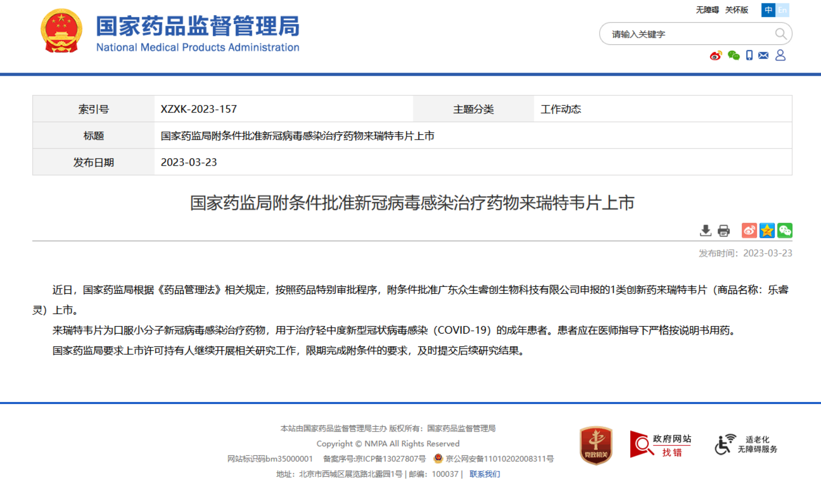
Task: Click the 党政机关 badge in the footer
Action: [596, 445]
